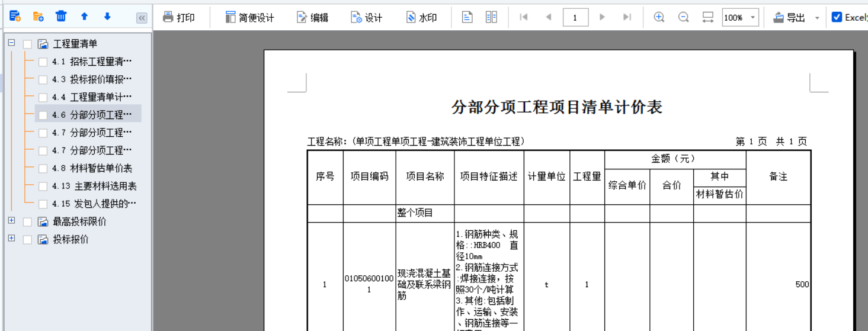Expand the 投标报价 tree node
Image resolution: width=868 pixels, height=331 pixels.
coord(12,239)
